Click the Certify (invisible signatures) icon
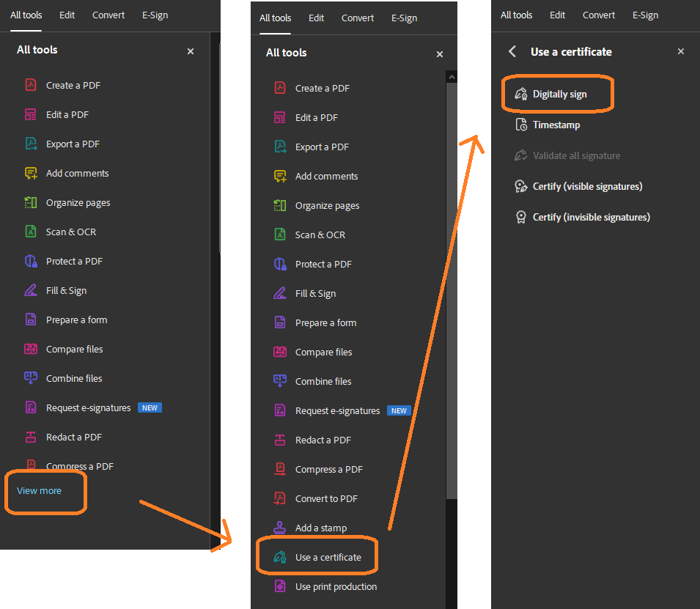The image size is (700, 609). 521,217
